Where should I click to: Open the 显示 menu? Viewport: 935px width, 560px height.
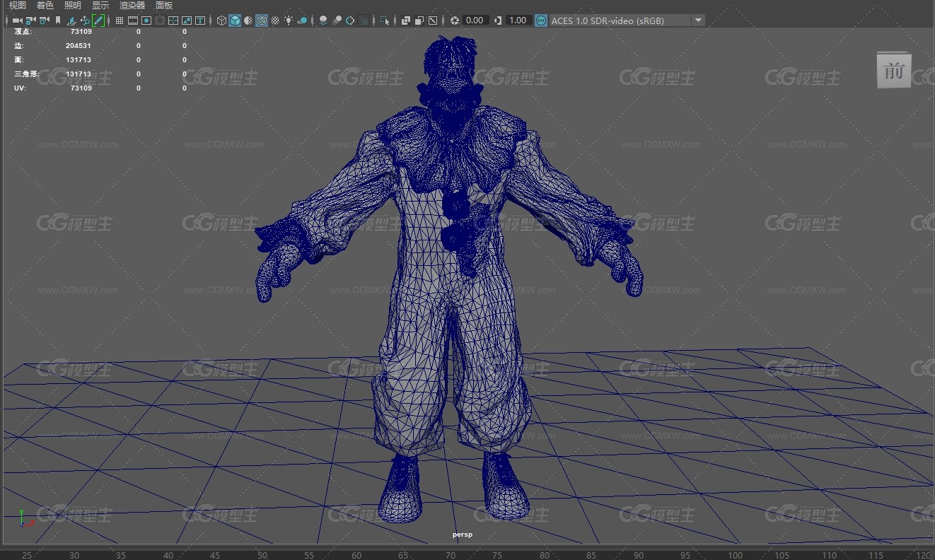pos(100,6)
